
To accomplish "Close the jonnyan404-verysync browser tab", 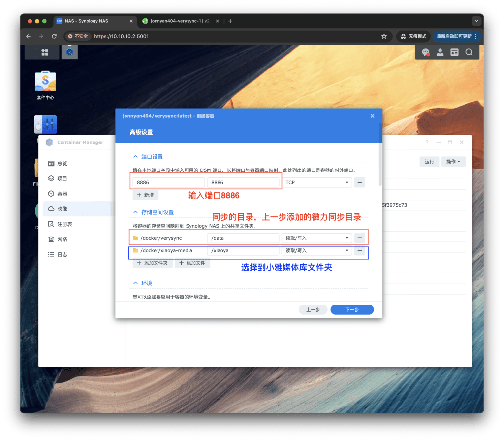I will 217,21.
